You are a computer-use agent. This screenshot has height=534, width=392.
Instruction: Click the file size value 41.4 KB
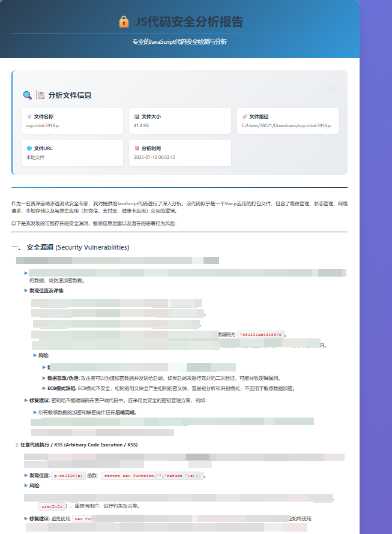pyautogui.click(x=141, y=125)
